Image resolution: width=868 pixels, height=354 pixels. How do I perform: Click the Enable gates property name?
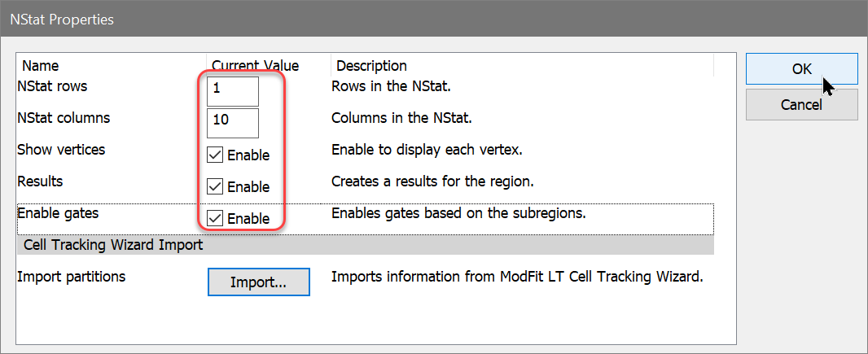58,213
